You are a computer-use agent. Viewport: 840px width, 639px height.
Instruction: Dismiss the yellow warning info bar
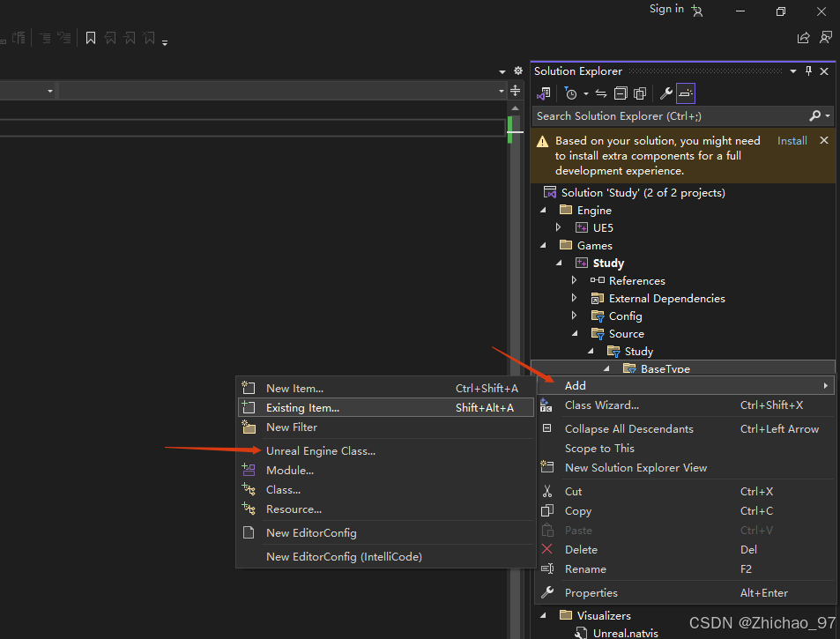[824, 141]
